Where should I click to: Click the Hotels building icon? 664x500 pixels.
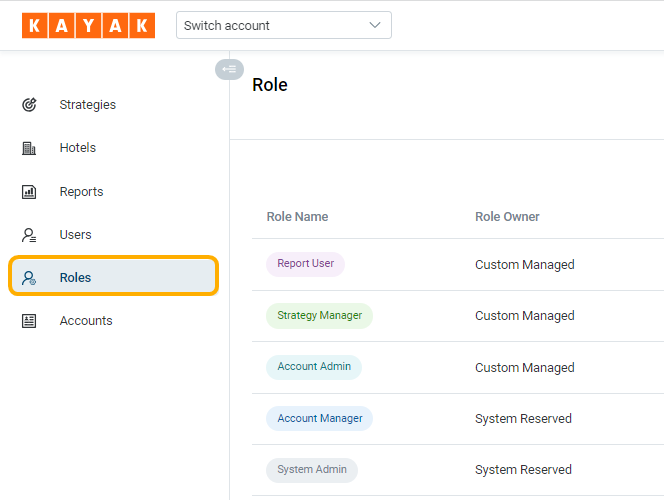click(29, 148)
